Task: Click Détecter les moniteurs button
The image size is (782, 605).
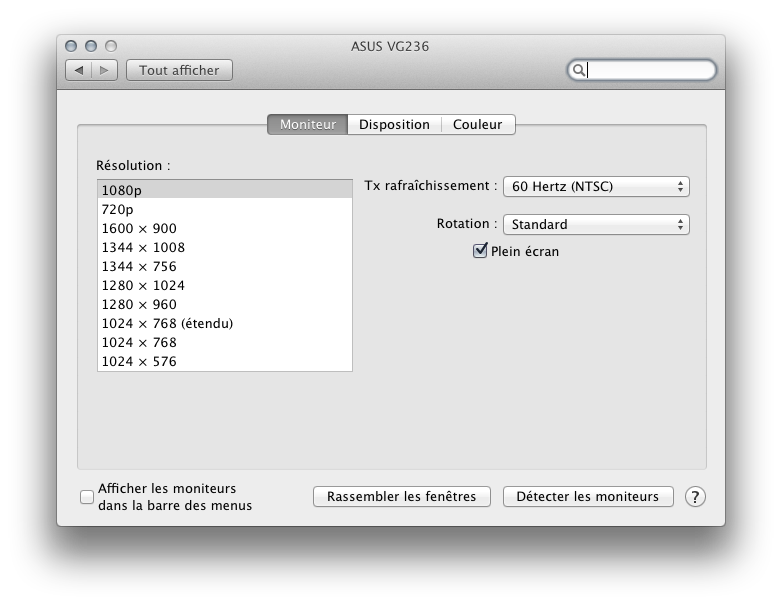Action: point(588,497)
